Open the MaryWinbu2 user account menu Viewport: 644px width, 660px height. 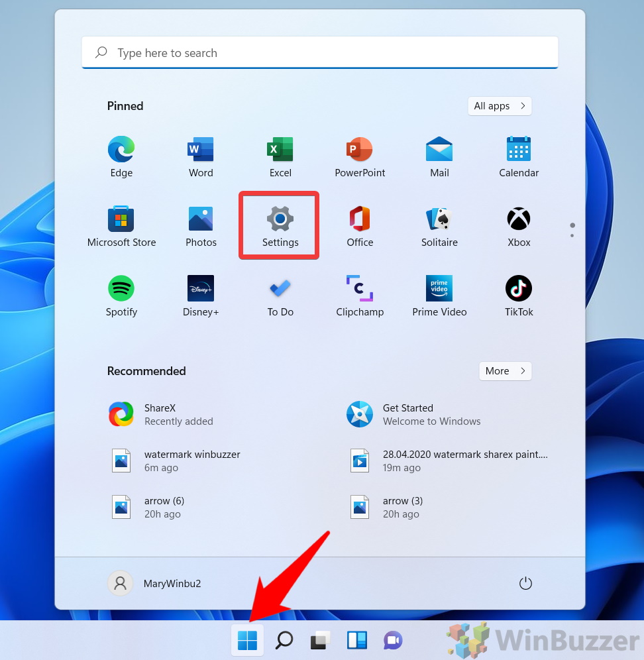[x=155, y=583]
